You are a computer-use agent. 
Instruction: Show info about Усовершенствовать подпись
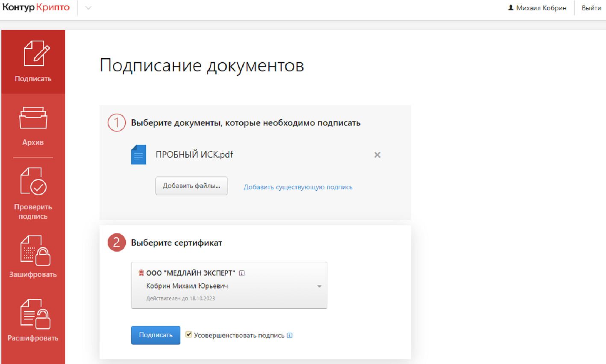(290, 335)
